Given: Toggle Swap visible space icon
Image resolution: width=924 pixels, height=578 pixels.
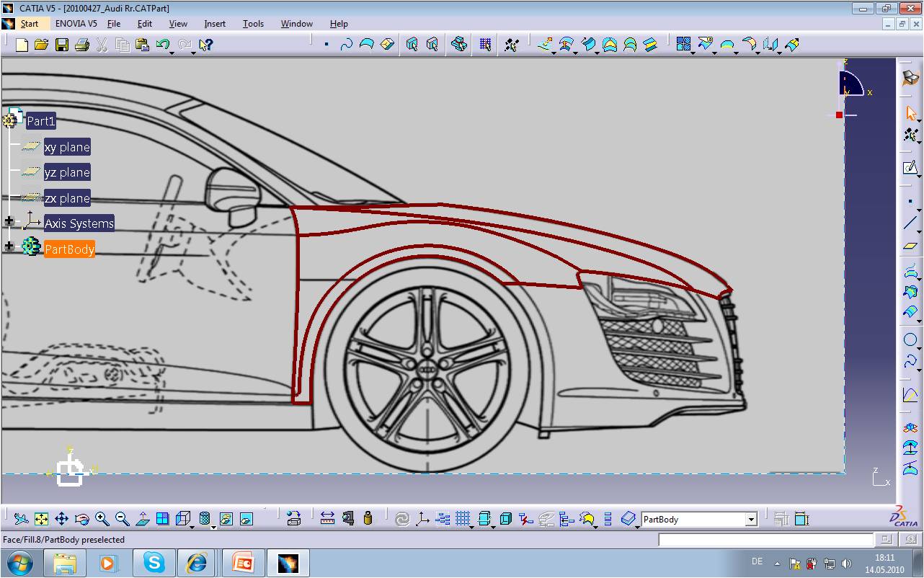Looking at the screenshot, I should click(246, 518).
